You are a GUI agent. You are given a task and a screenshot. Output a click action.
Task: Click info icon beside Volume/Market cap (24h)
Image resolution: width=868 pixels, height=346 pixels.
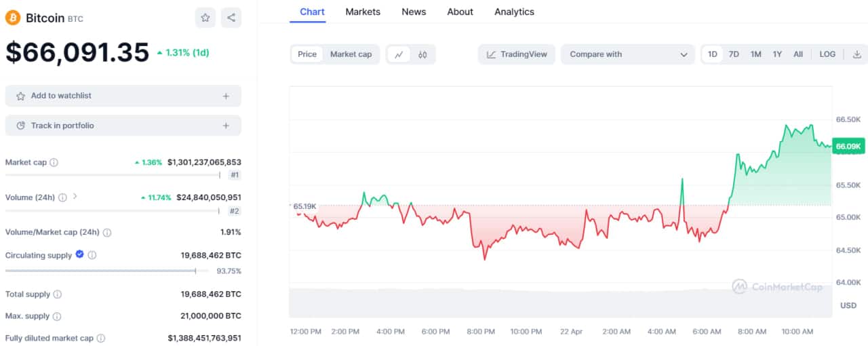[x=107, y=232]
